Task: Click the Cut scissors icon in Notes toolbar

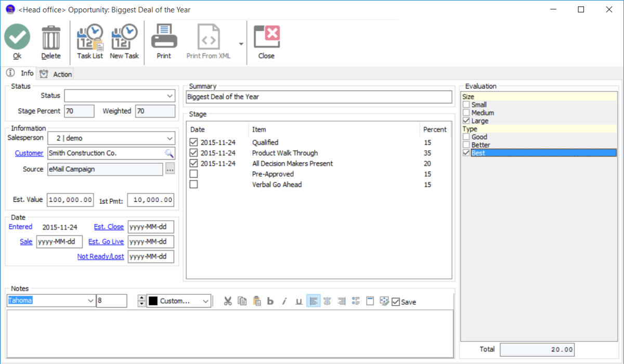Action: (x=228, y=301)
